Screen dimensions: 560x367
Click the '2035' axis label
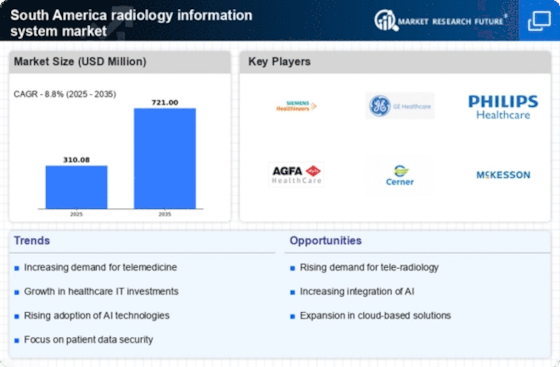coord(165,214)
